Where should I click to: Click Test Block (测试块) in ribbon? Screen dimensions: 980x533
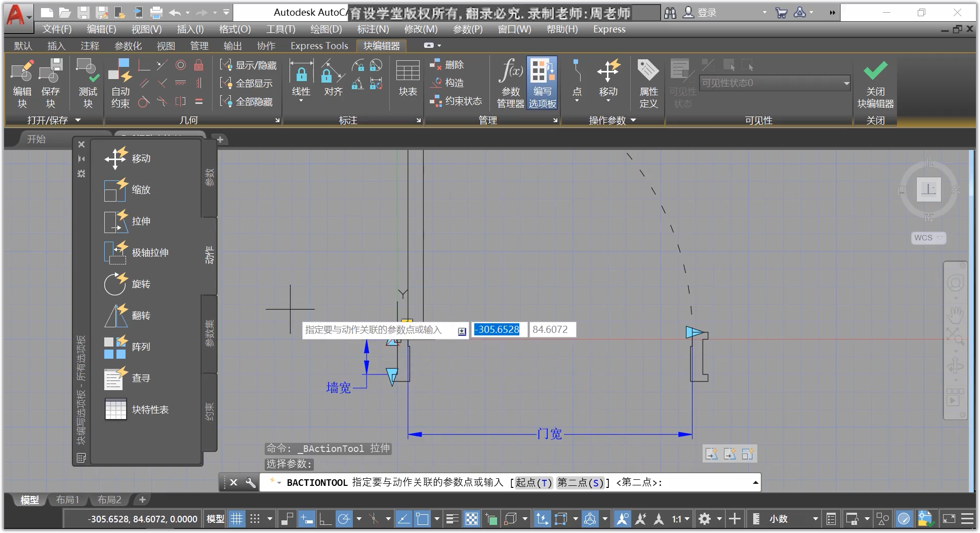pyautogui.click(x=88, y=83)
